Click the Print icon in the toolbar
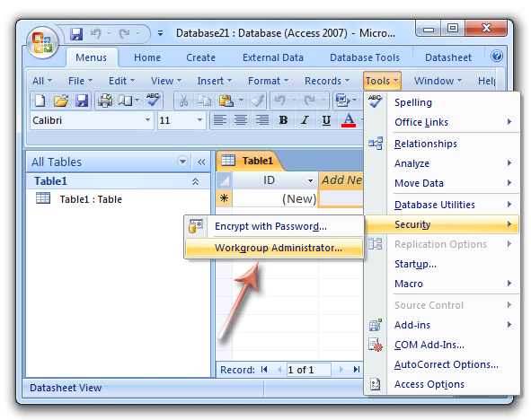Screen dimensions: 531x420 point(105,101)
